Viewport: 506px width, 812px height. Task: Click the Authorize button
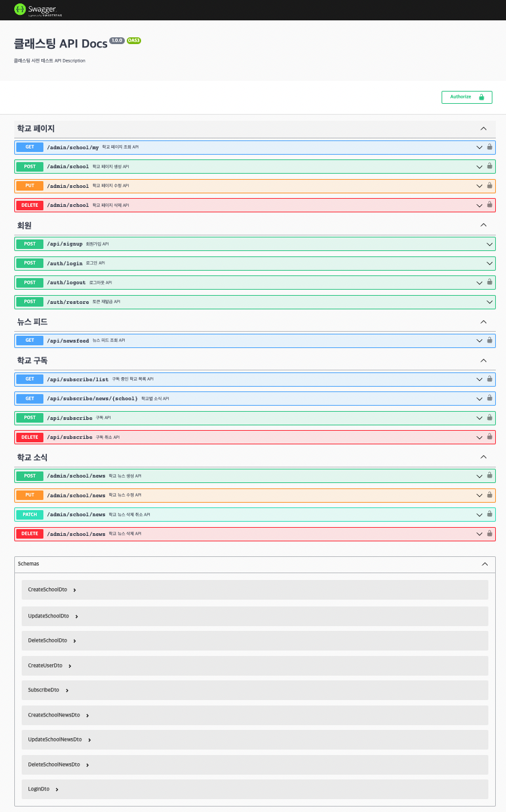467,97
